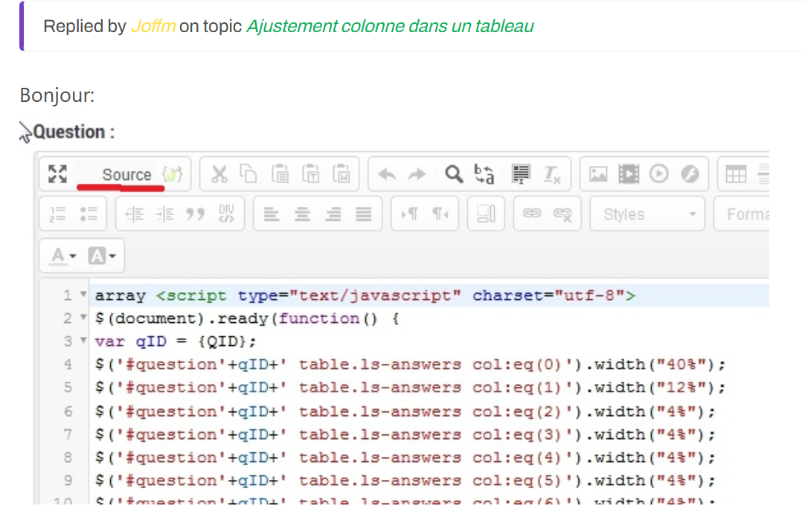Click the Cut scissors icon
This screenshot has width=805, height=532.
point(219,174)
